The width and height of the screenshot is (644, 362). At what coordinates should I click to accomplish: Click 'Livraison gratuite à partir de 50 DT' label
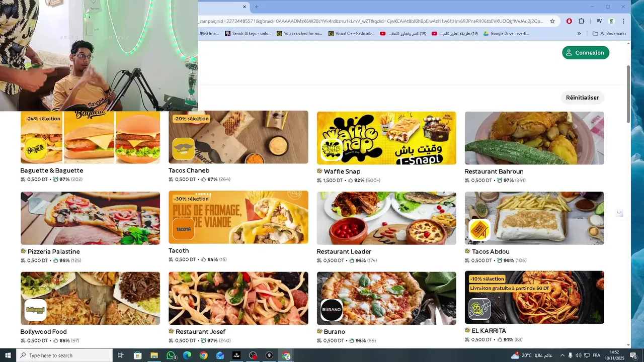coord(510,288)
